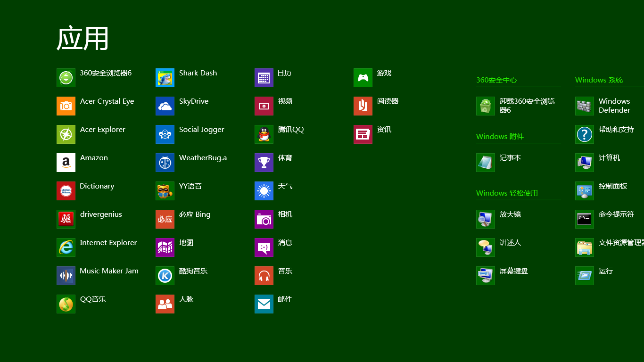This screenshot has width=644, height=362.
Task: Open the 360安全浏览器6 app icon
Action: click(x=66, y=78)
